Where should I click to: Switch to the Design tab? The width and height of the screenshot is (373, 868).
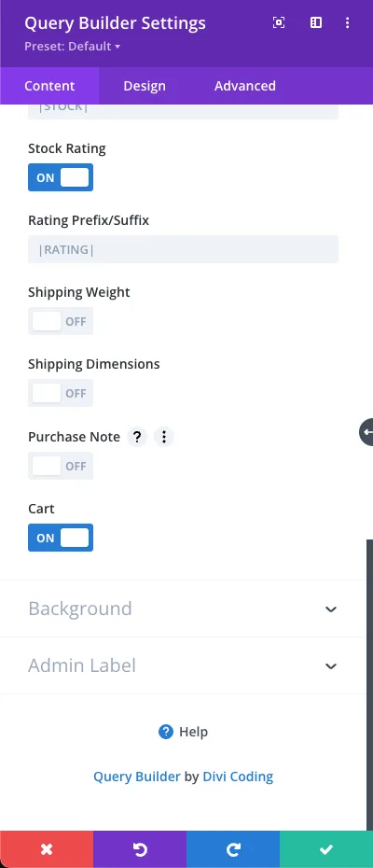145,87
